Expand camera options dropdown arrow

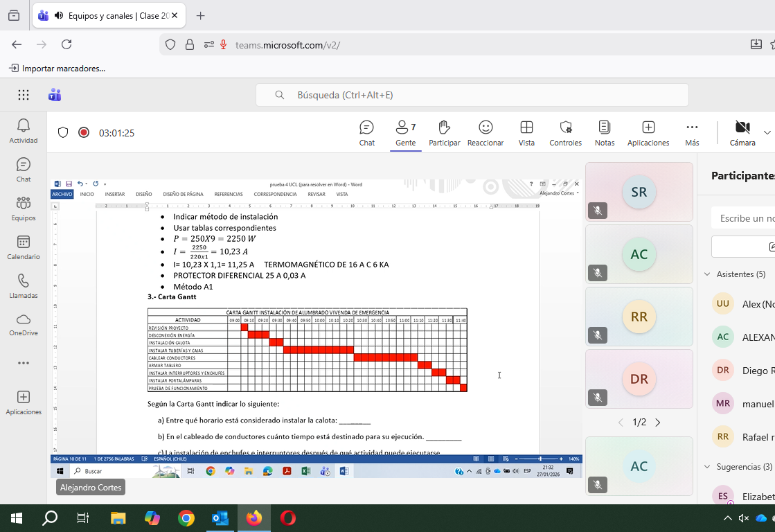(x=767, y=132)
